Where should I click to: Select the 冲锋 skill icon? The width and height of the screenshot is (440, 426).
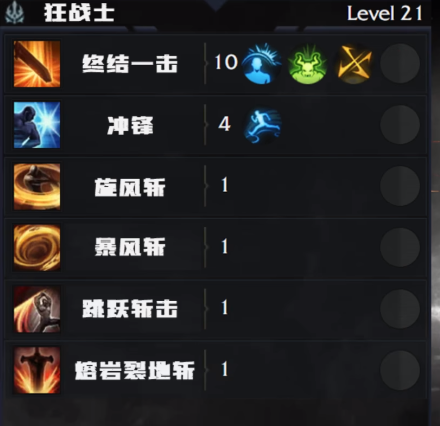pos(37,125)
